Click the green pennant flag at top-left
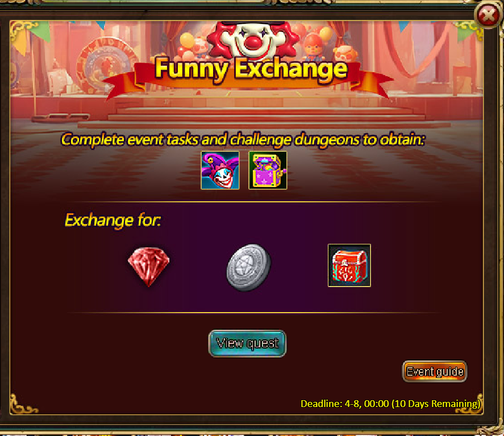This screenshot has height=436, width=504. point(41,32)
